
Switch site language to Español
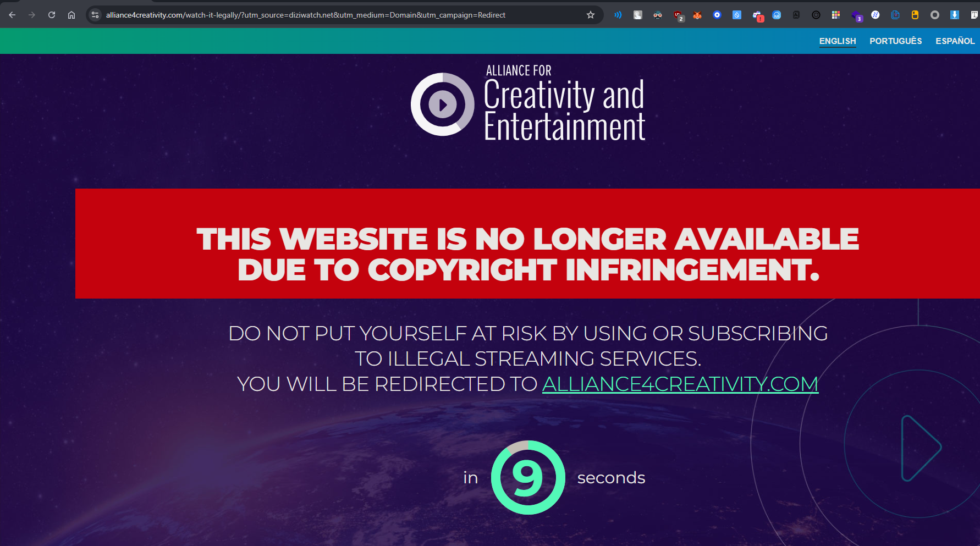pyautogui.click(x=955, y=41)
